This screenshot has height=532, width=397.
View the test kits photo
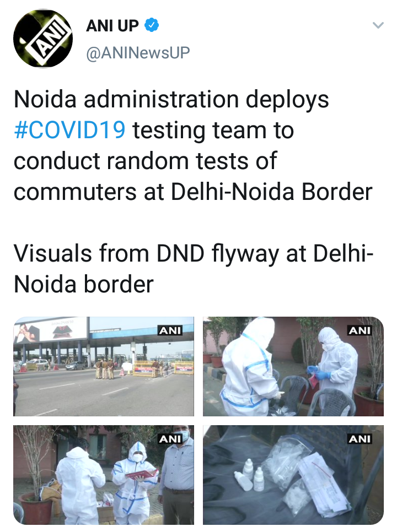293,475
